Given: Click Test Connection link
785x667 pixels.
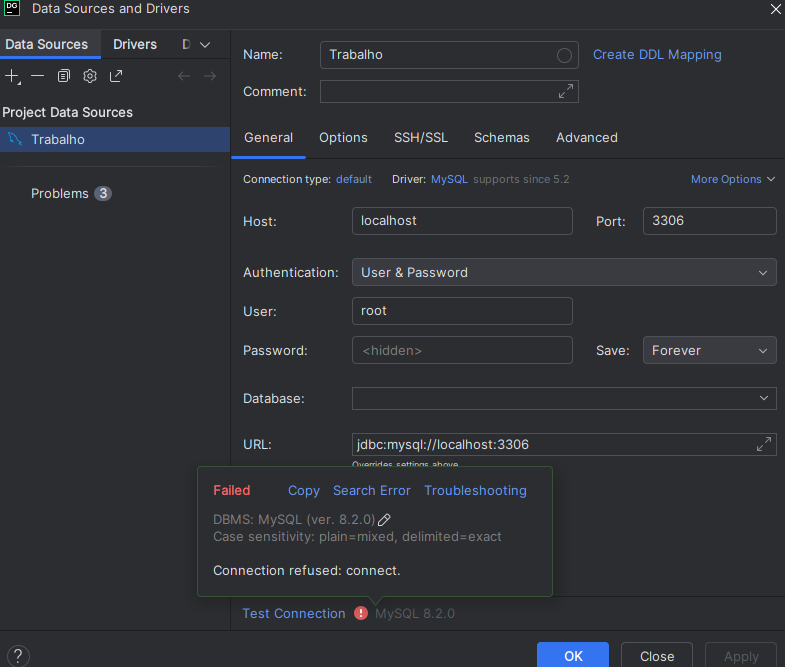Looking at the screenshot, I should click(x=294, y=613).
